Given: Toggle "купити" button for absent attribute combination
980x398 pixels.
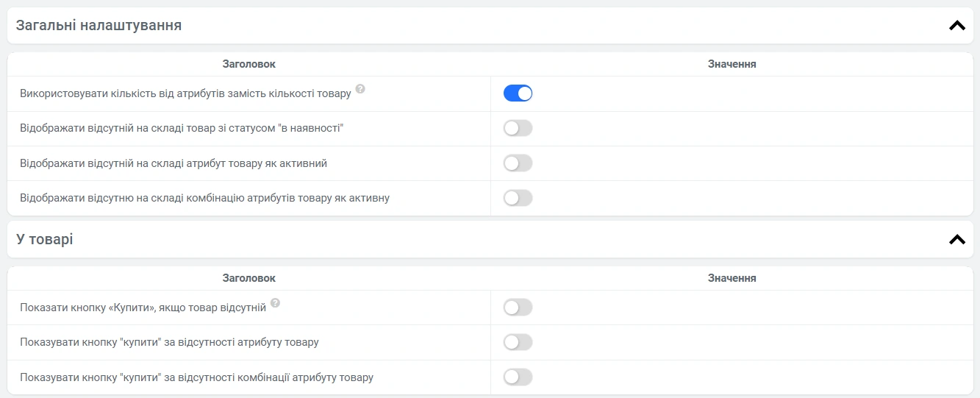Looking at the screenshot, I should pyautogui.click(x=518, y=377).
